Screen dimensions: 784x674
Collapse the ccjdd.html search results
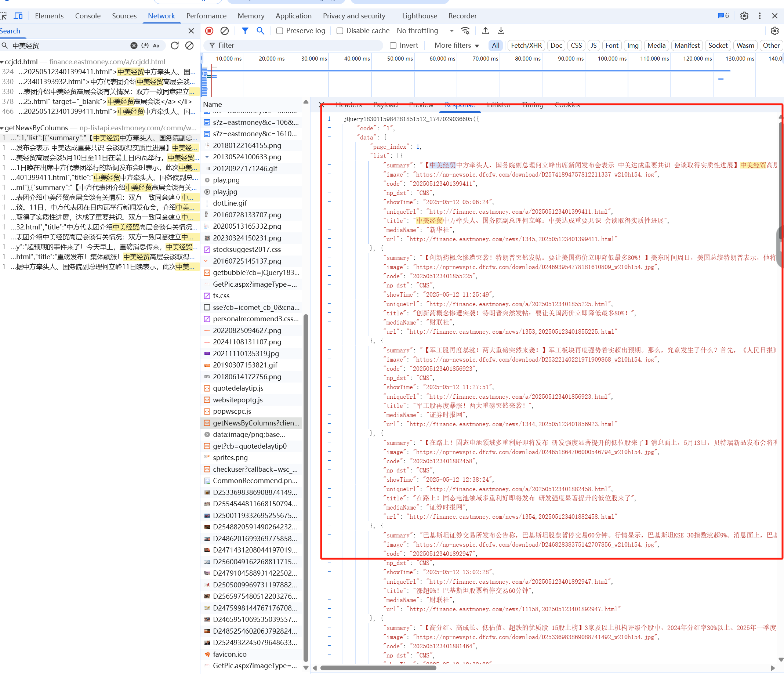pos(2,62)
